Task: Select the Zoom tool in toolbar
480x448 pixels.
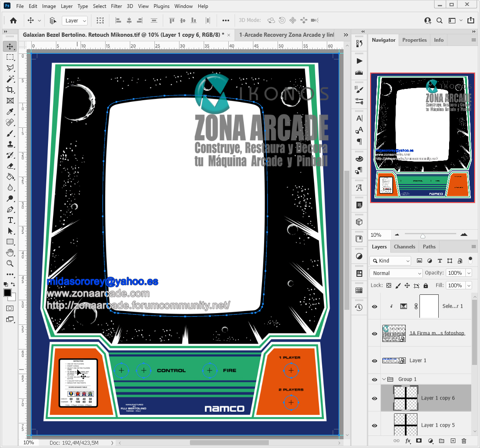Action: click(x=10, y=263)
